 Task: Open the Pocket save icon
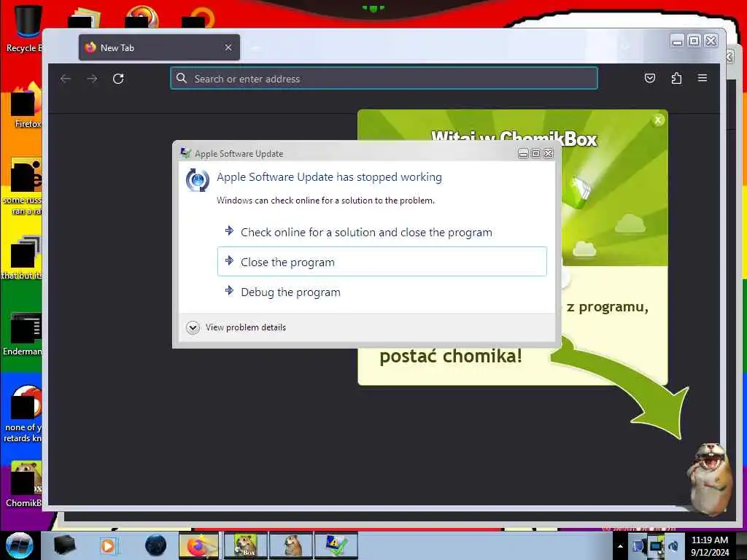point(650,78)
